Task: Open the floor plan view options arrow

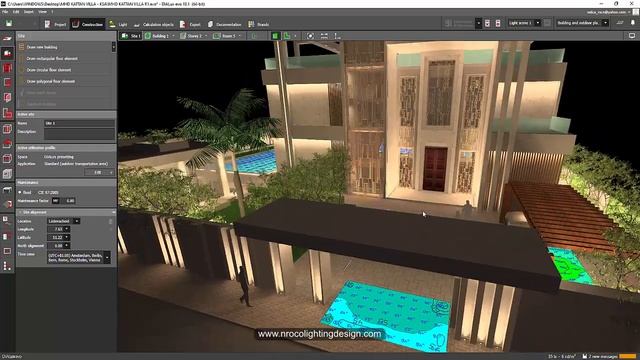Action: point(295,36)
